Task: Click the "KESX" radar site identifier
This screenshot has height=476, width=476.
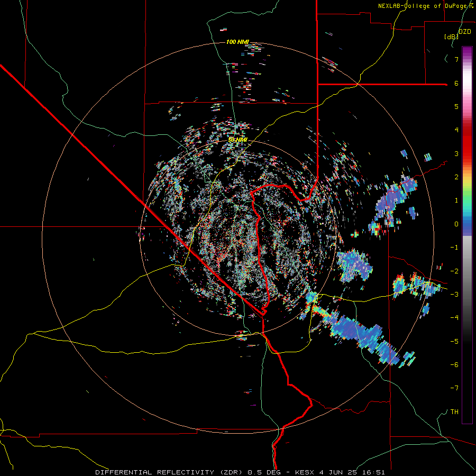Action: click(x=305, y=472)
